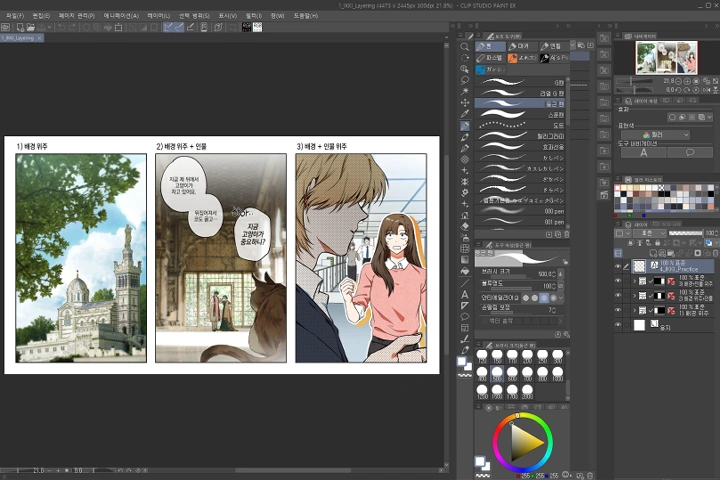Screen dimensions: 720x481
Task: Expand the 3) 배경+인물 위주 folder
Action: (x=635, y=280)
